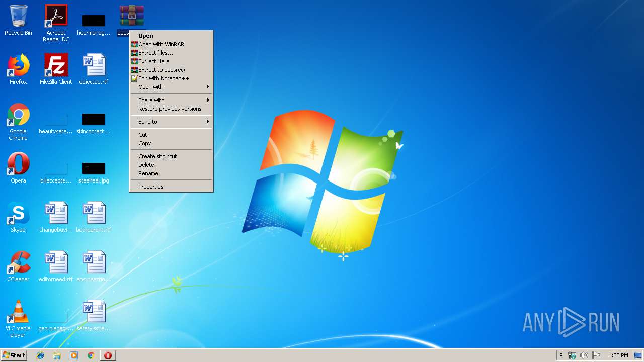Expand the Open with submenu

click(171, 87)
